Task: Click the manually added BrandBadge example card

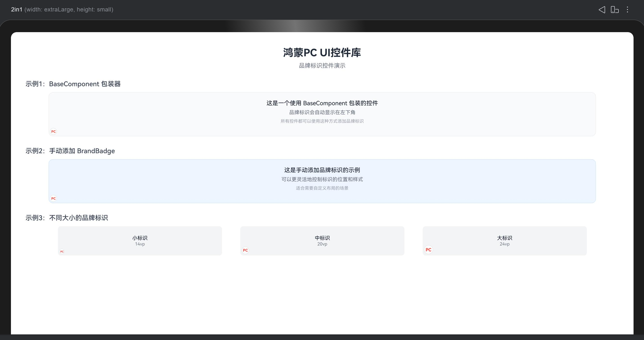Action: pyautogui.click(x=322, y=181)
